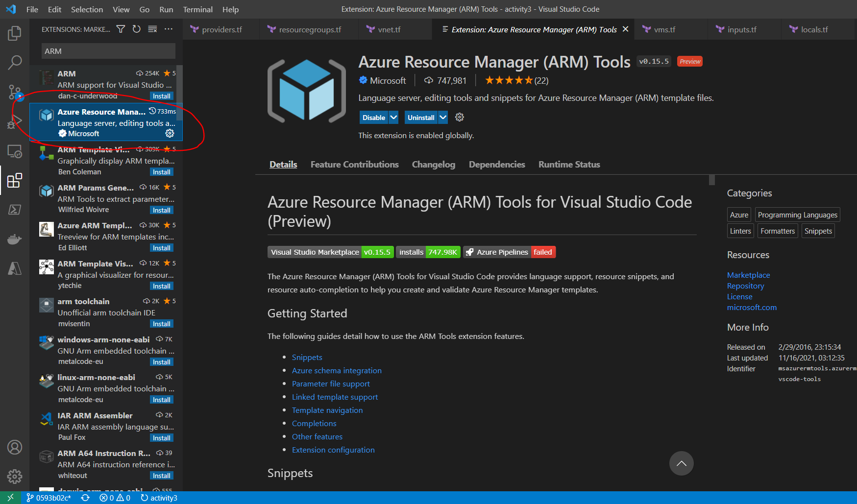Open the Explorer view in the activity bar
Viewport: 857px width, 504px height.
coord(15,33)
